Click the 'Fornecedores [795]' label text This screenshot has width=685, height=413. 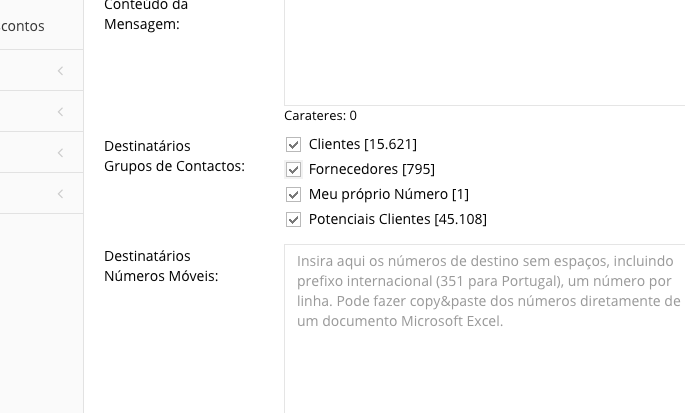coord(372,169)
